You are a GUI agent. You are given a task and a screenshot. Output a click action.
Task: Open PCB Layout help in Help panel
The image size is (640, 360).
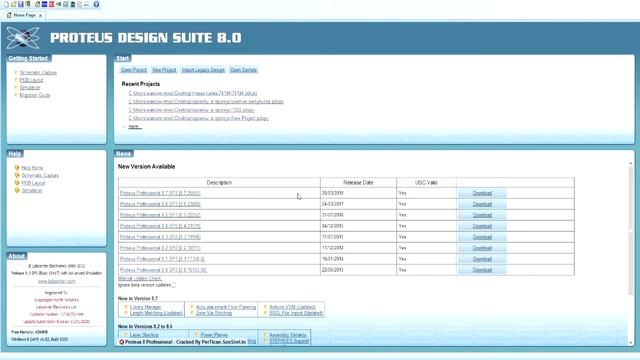(33, 183)
